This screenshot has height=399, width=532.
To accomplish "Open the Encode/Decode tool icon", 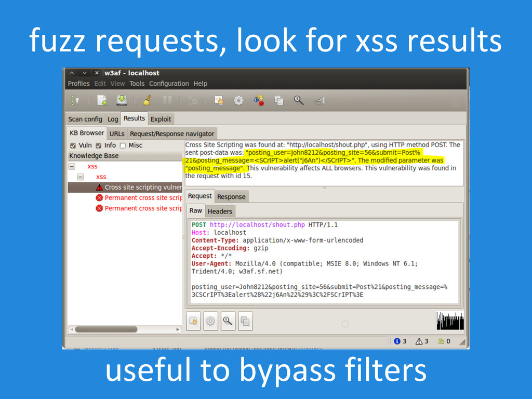I will (x=259, y=100).
